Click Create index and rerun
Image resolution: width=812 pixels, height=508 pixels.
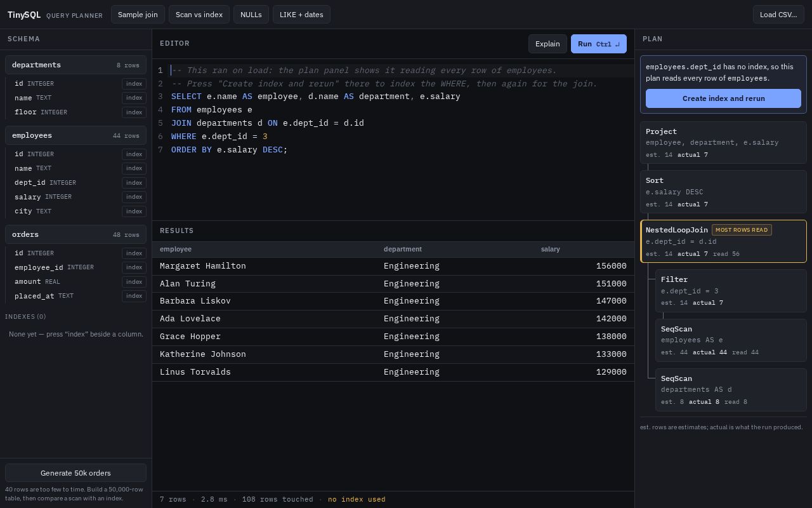tap(723, 98)
